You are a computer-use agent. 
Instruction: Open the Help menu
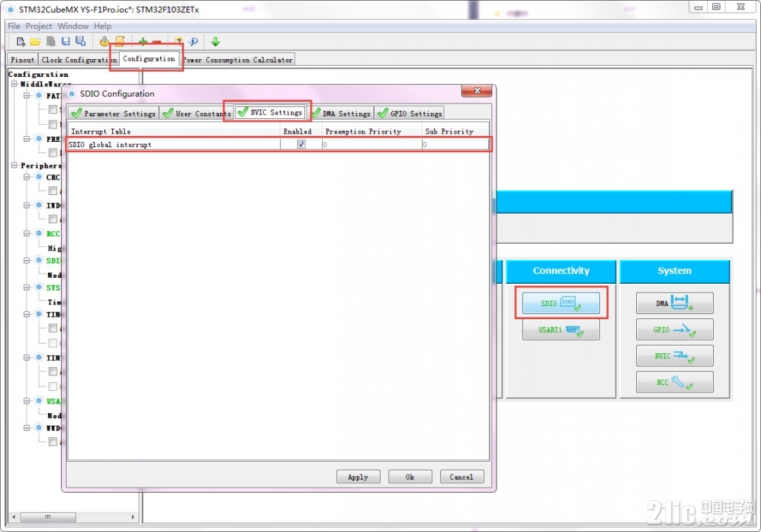[103, 26]
